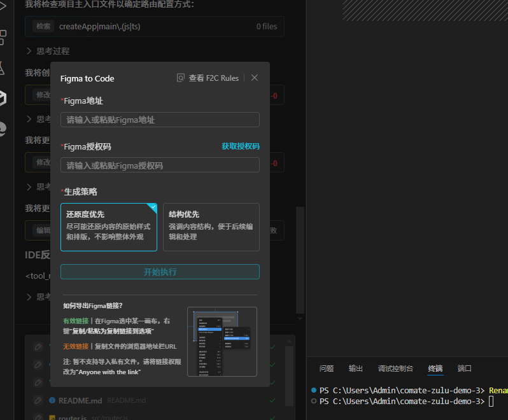Screen dimensions: 508x420
Task: Open the 查看 F2C Rules link
Action: click(213, 78)
